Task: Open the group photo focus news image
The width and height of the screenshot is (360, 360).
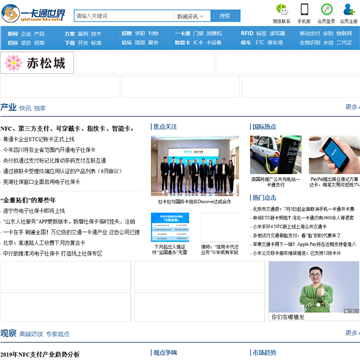Action: (195, 166)
